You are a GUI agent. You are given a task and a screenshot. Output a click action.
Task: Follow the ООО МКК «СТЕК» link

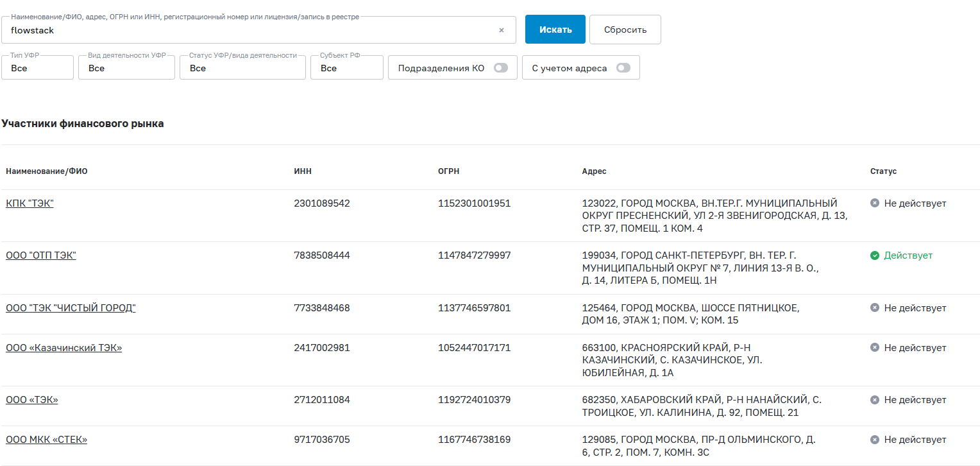(x=46, y=440)
